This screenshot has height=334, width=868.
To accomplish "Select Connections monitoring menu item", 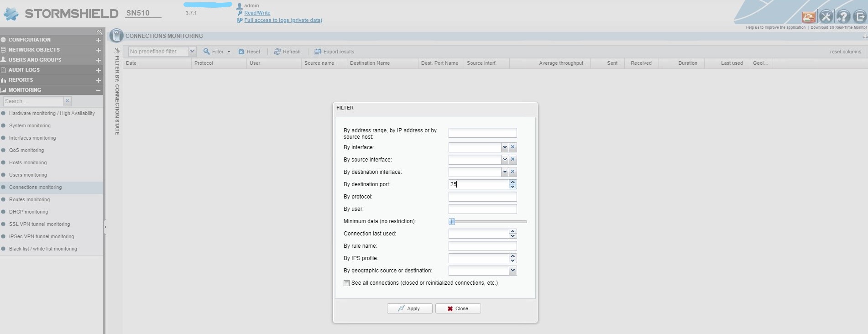I will point(52,187).
